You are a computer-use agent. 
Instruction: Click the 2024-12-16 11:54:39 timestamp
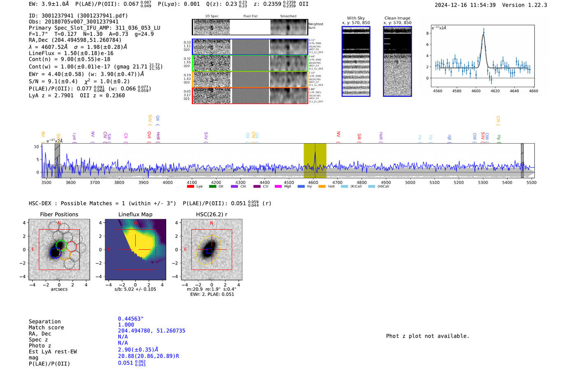(465, 5)
